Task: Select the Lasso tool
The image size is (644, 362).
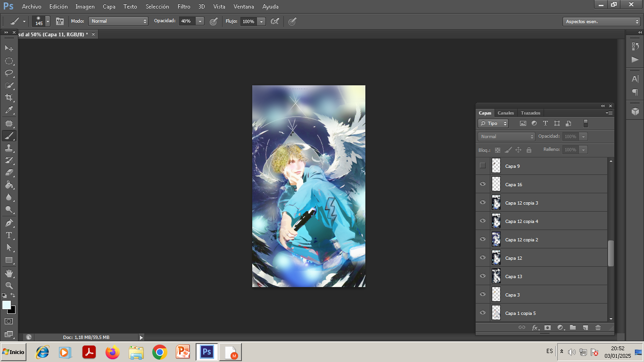Action: (9, 73)
